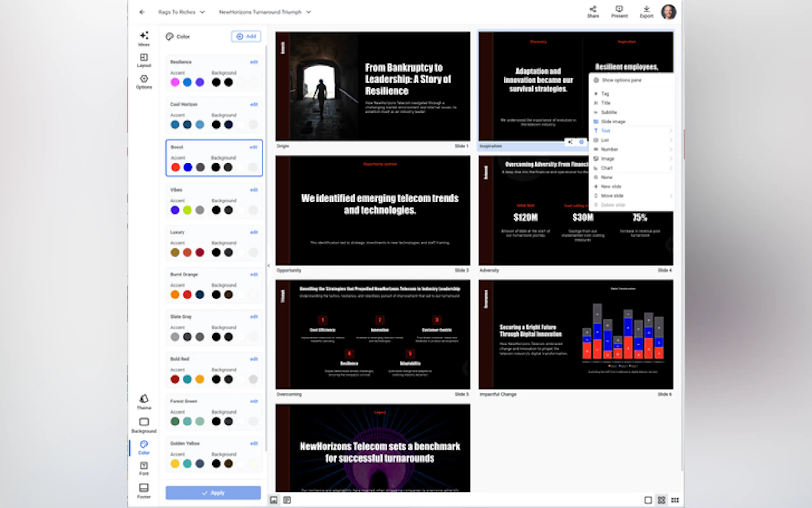812x508 pixels.
Task: Switch to filmstrip three-column view
Action: [x=675, y=500]
